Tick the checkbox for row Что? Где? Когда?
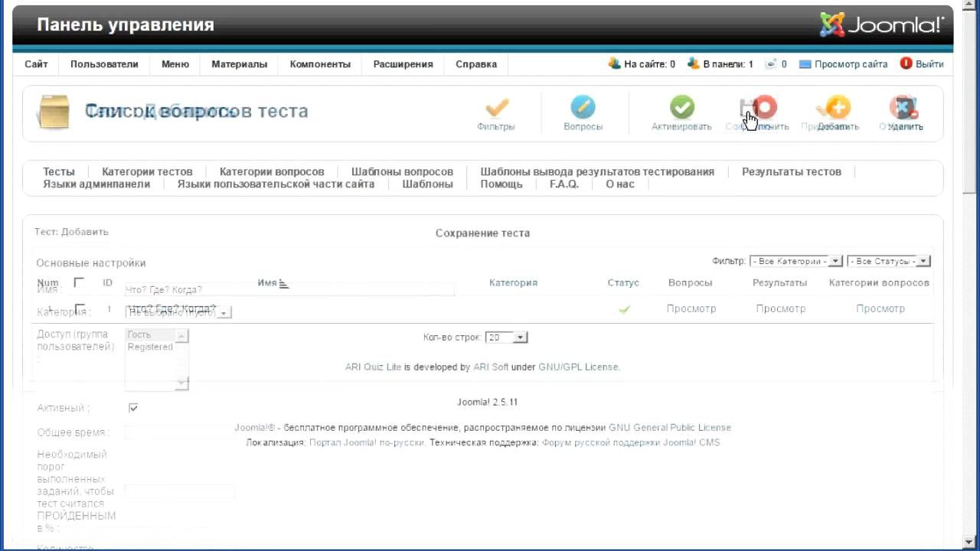This screenshot has height=551, width=980. [80, 308]
